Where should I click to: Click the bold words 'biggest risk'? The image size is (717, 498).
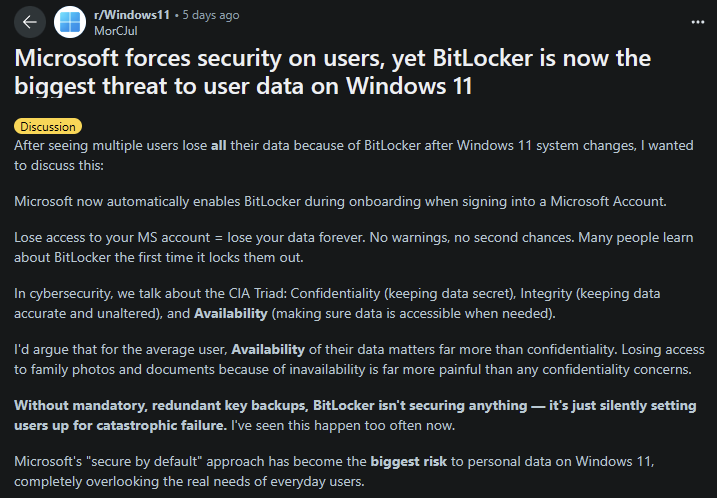point(408,461)
